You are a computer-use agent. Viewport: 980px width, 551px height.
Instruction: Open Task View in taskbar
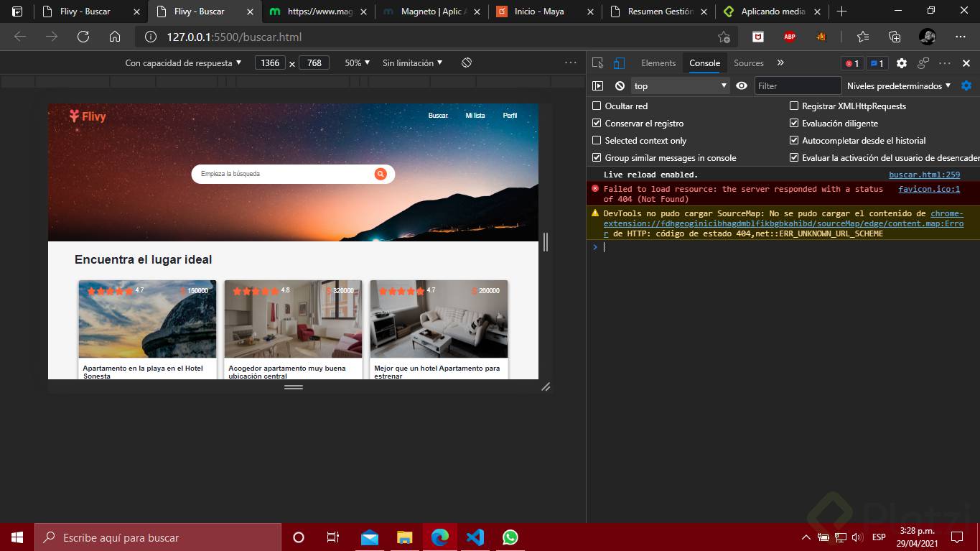[x=333, y=537]
